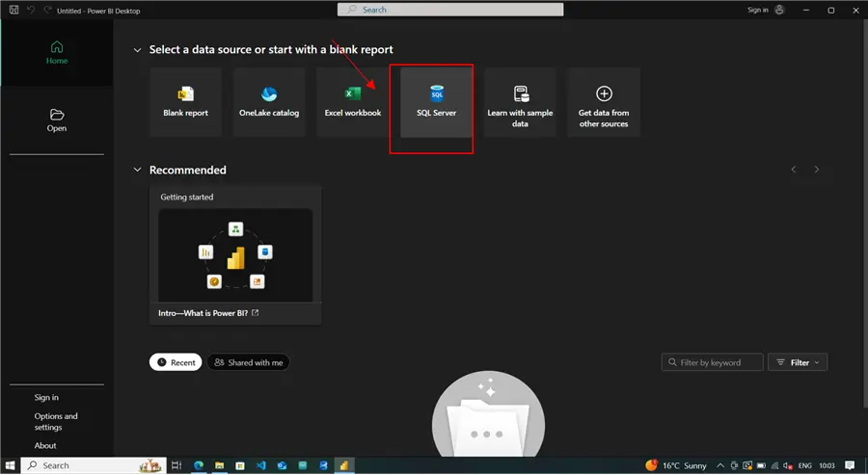Click Sign in in the left sidebar
The width and height of the screenshot is (868, 475).
(46, 397)
